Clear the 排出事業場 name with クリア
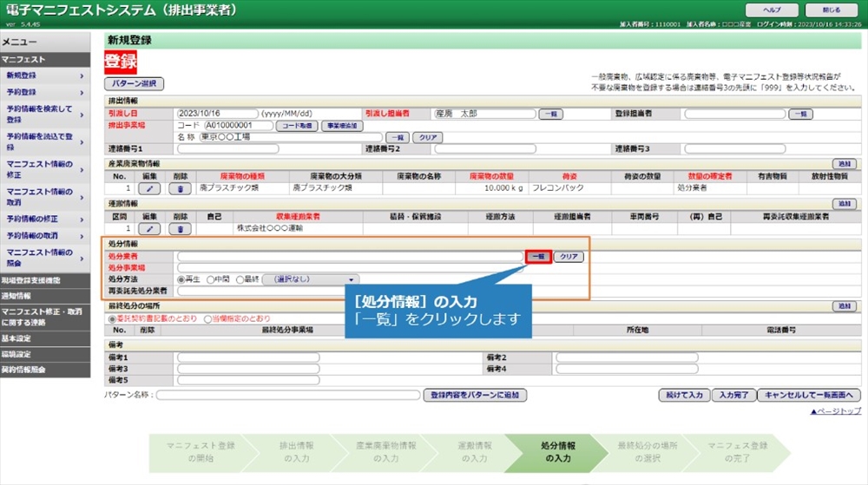This screenshot has height=485, width=868. [x=427, y=138]
